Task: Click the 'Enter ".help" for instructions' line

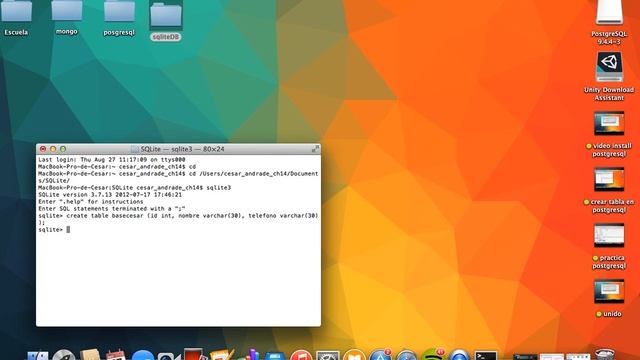Action: click(x=91, y=202)
